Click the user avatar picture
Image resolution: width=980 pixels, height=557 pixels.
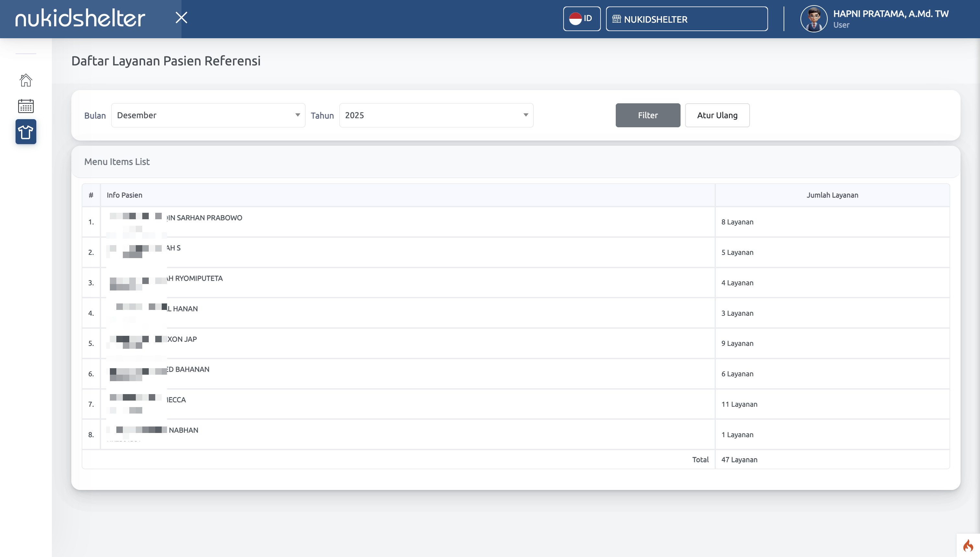[813, 19]
